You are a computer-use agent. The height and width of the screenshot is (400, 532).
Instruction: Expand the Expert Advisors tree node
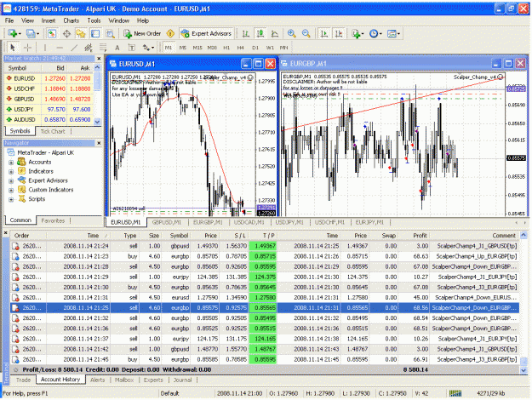11,180
